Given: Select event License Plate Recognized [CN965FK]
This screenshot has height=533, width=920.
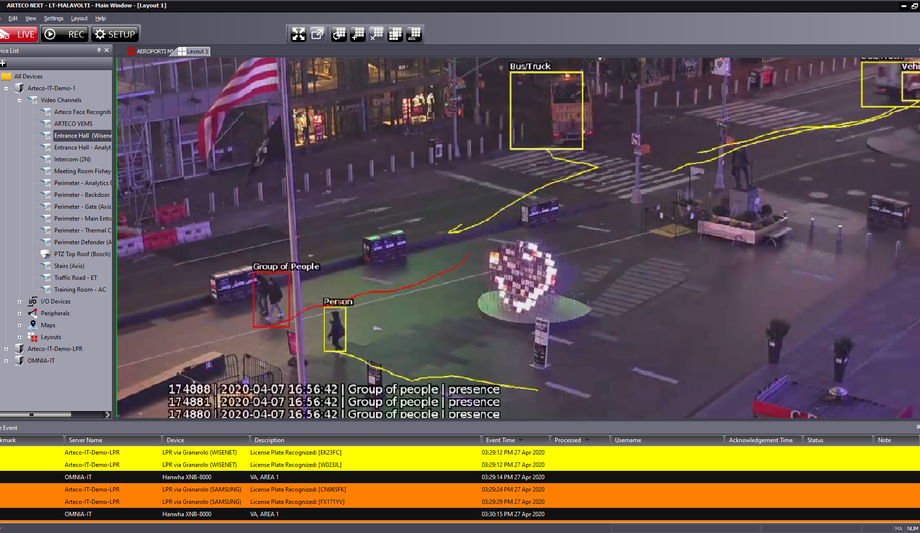Looking at the screenshot, I should pyautogui.click(x=460, y=490).
